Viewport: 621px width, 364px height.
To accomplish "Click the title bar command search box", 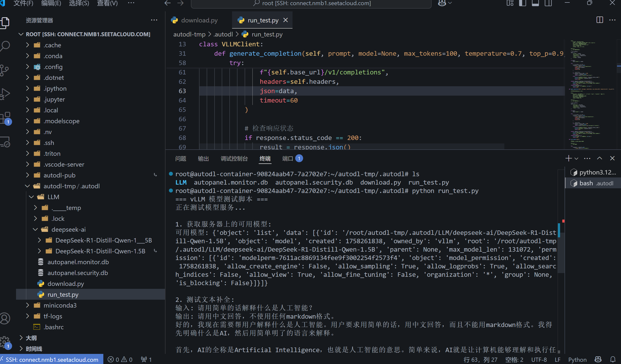I will click(311, 3).
